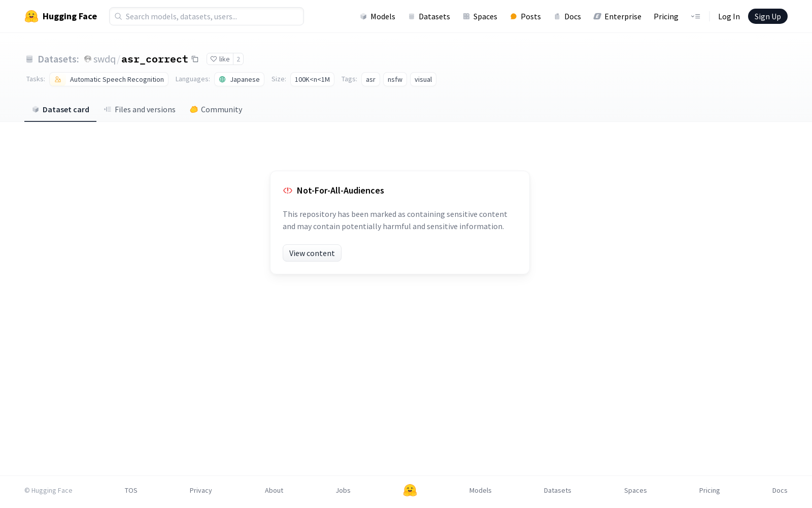Click the magnifier icon in search box

pos(118,16)
